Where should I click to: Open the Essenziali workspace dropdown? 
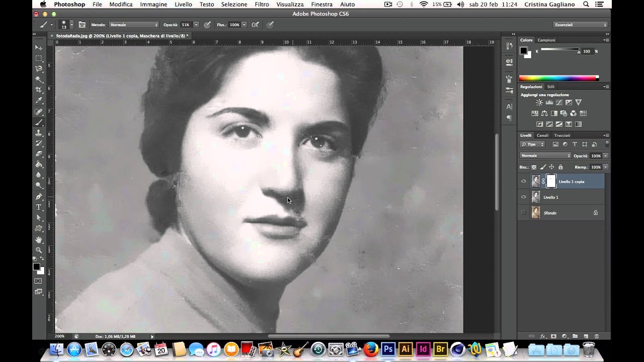pyautogui.click(x=580, y=25)
